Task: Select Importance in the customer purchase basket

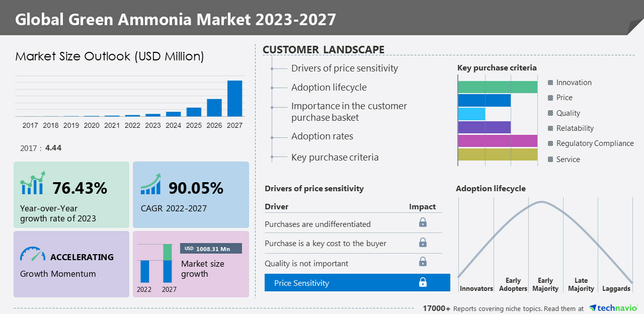Action: (349, 112)
